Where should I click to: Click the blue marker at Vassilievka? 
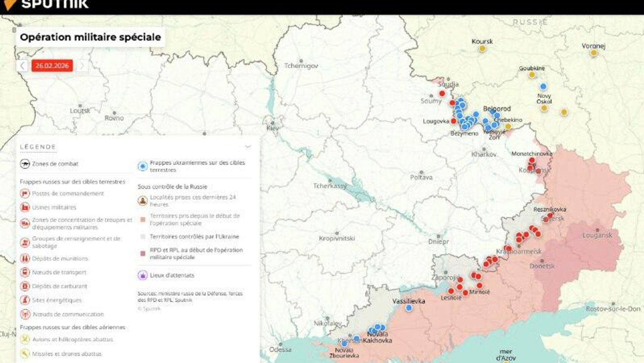coord(409,308)
